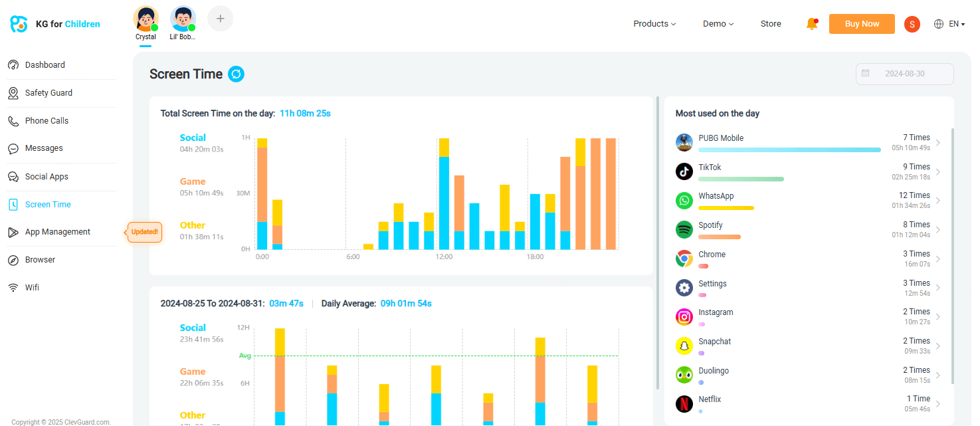The height and width of the screenshot is (426, 980).
Task: Click the TikTok app icon
Action: (x=684, y=171)
